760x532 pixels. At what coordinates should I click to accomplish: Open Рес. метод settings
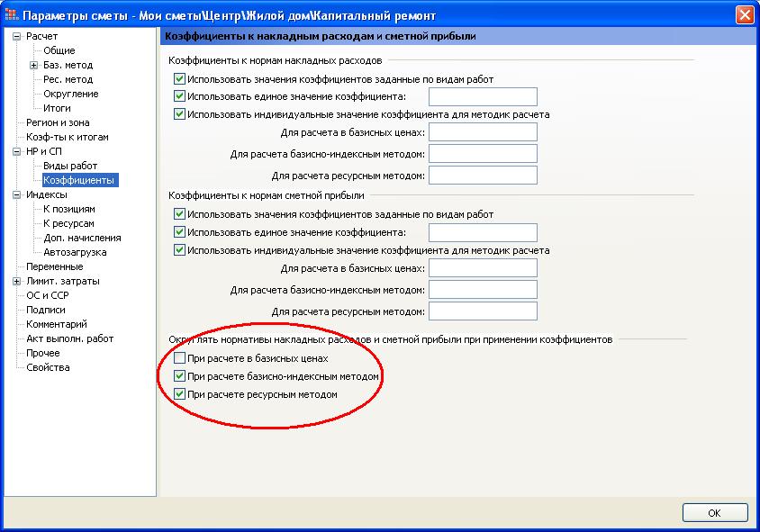pos(68,79)
